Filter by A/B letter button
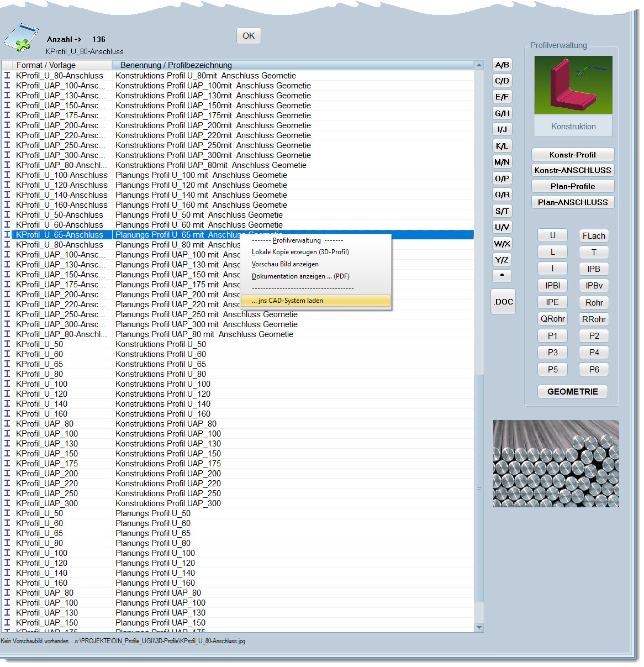 pos(502,65)
